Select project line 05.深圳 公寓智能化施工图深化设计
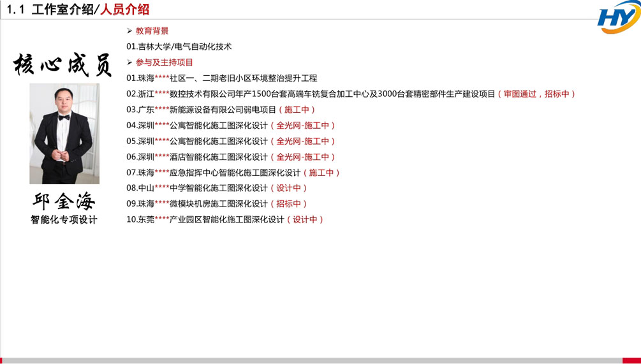Viewport: 641px width, 364px height. tap(230, 141)
